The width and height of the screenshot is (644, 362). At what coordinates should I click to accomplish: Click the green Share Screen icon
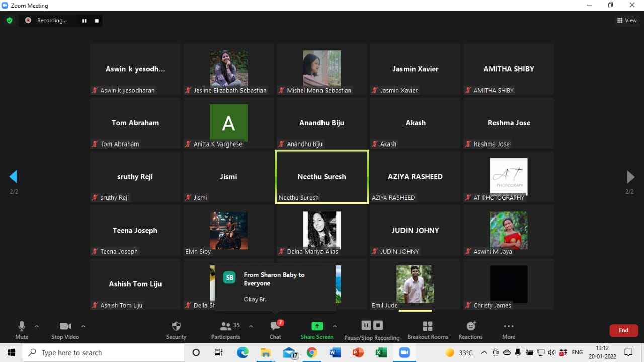coord(317,326)
